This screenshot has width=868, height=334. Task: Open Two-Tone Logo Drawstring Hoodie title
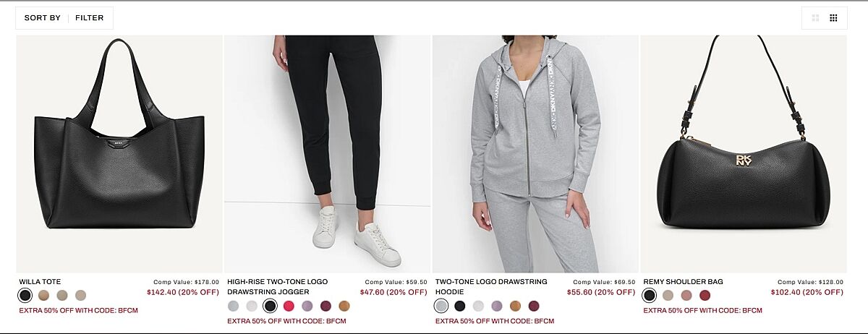pyautogui.click(x=491, y=286)
